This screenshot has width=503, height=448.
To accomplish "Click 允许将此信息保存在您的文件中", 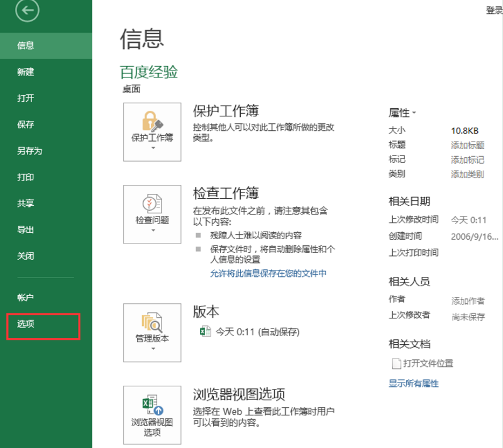I will pos(268,273).
